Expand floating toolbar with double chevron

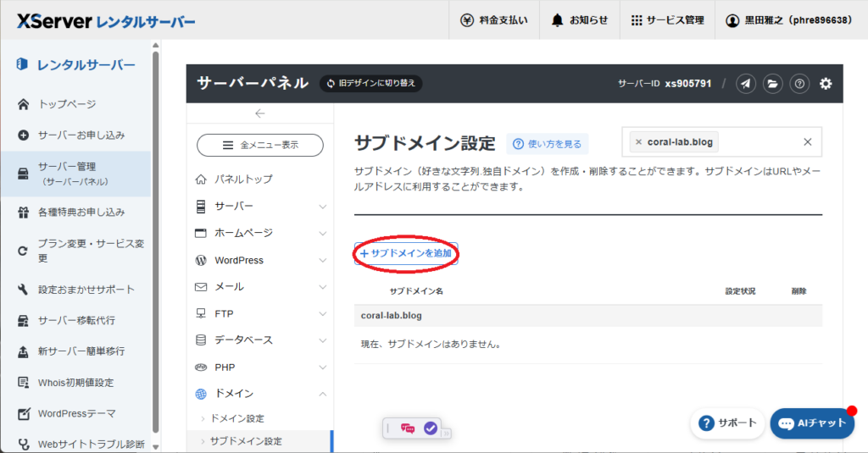(446, 433)
